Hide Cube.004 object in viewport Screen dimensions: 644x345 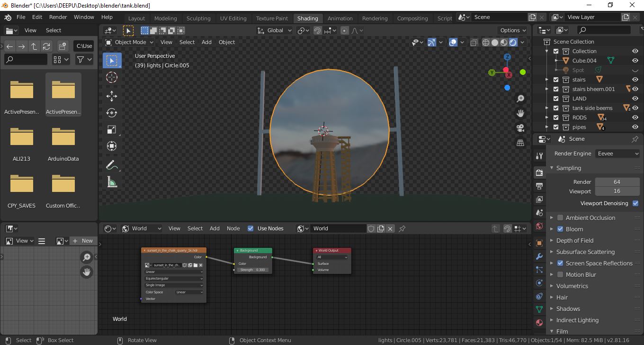[x=635, y=61]
